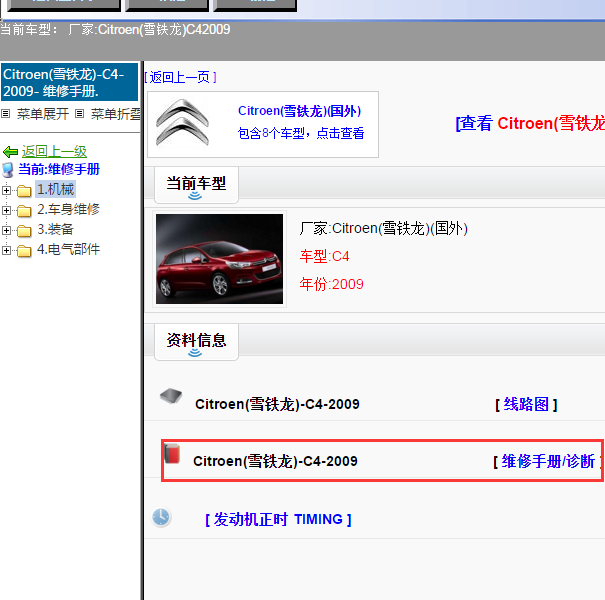Click the red repair manual book icon
Screen dimensions: 605x600
click(172, 453)
